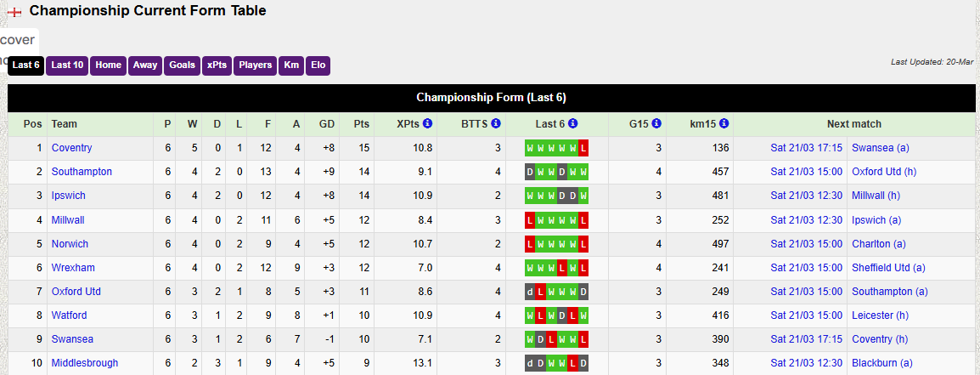This screenshot has width=980, height=375.
Task: Click the GD column header
Action: click(x=327, y=124)
